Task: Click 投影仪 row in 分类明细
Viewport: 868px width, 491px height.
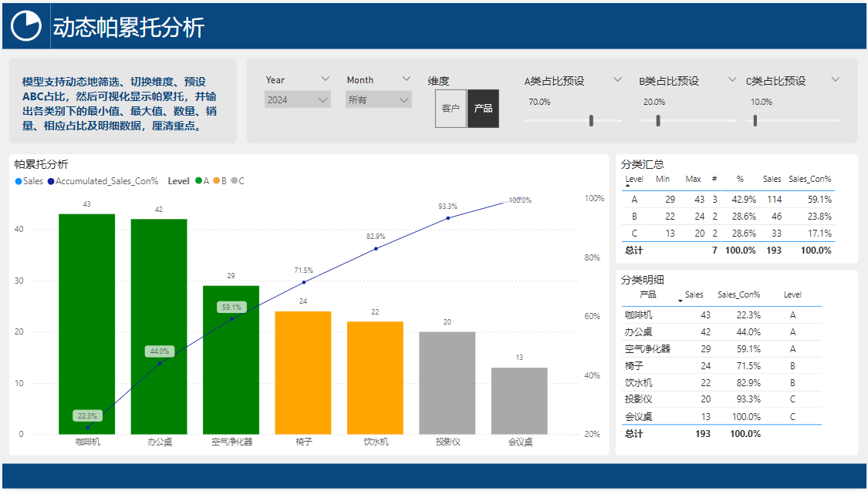Action: click(721, 399)
